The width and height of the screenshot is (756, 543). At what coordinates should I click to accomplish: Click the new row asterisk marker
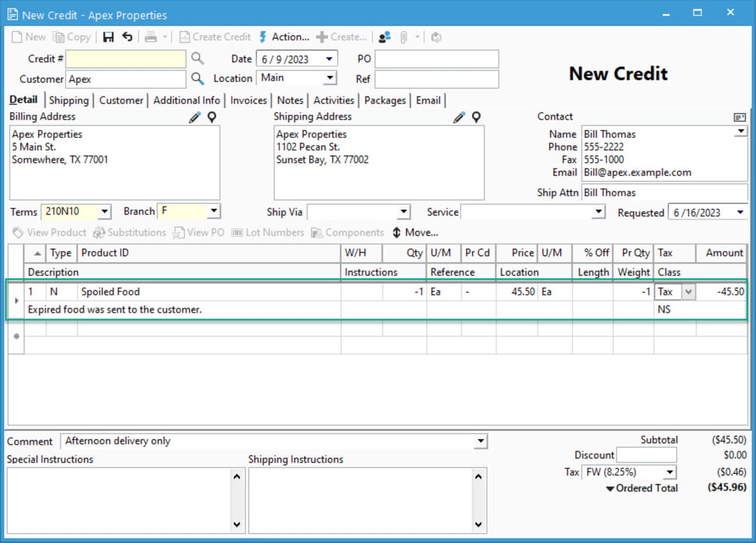[x=16, y=336]
